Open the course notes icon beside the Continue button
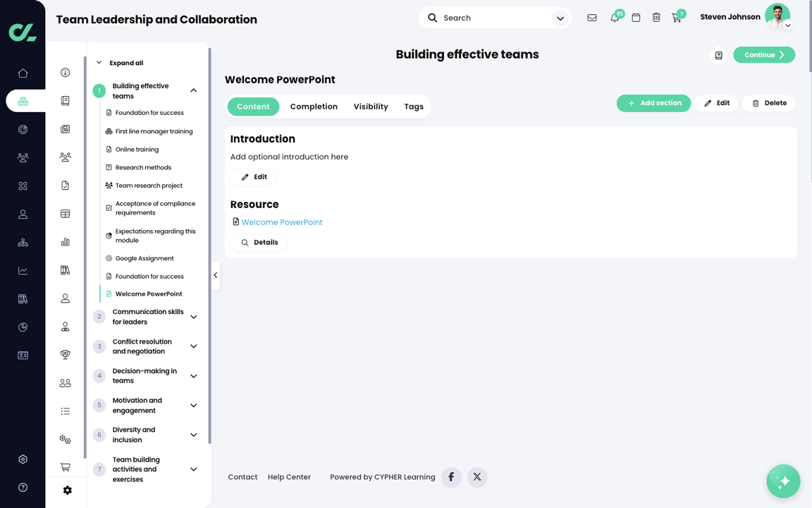812x508 pixels. (x=718, y=55)
